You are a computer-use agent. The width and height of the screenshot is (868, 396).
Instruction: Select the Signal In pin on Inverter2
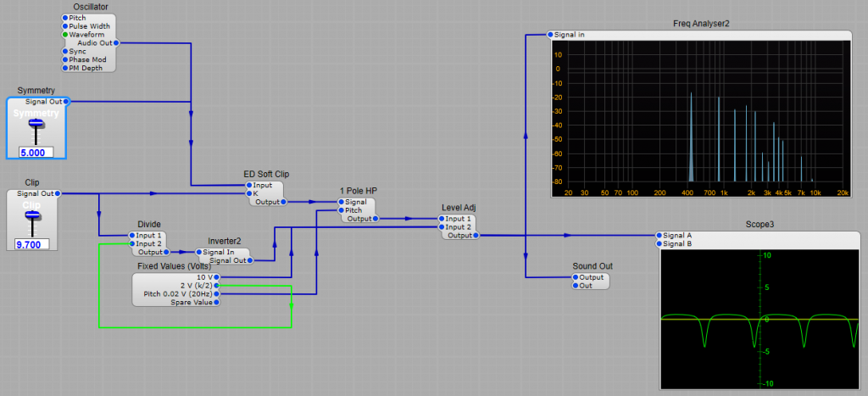pos(199,252)
